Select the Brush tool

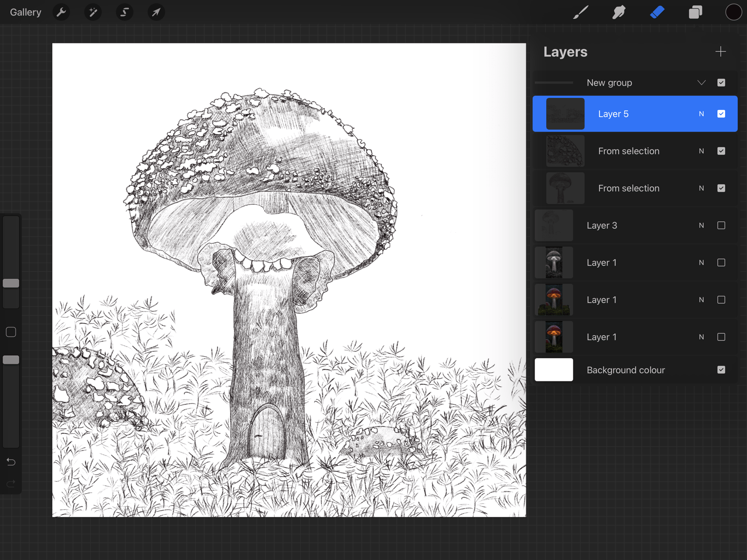(x=580, y=12)
